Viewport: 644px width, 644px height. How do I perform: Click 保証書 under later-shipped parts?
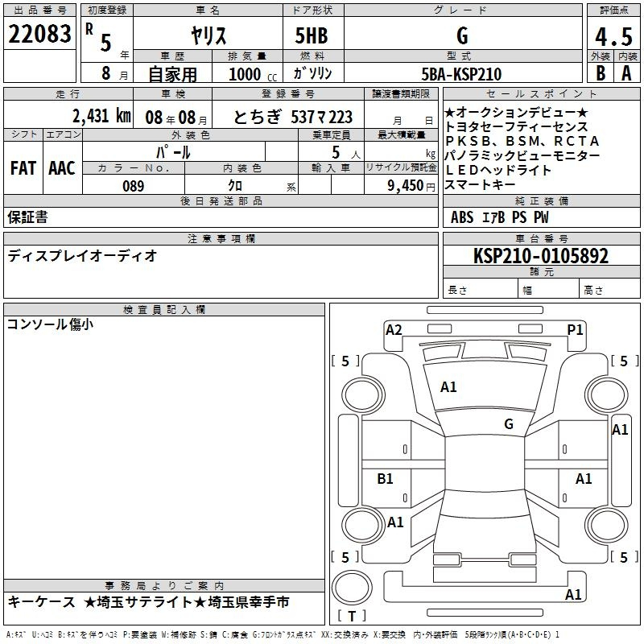[27, 217]
